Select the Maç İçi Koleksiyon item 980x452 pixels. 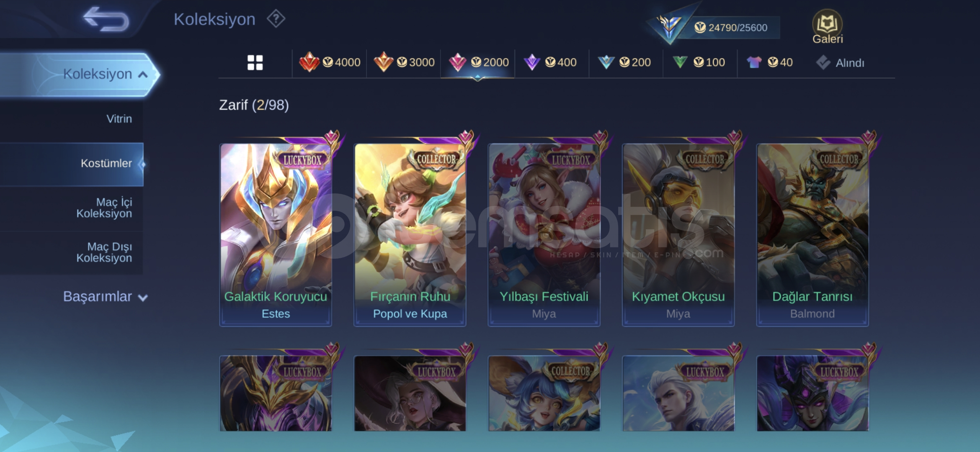point(104,208)
